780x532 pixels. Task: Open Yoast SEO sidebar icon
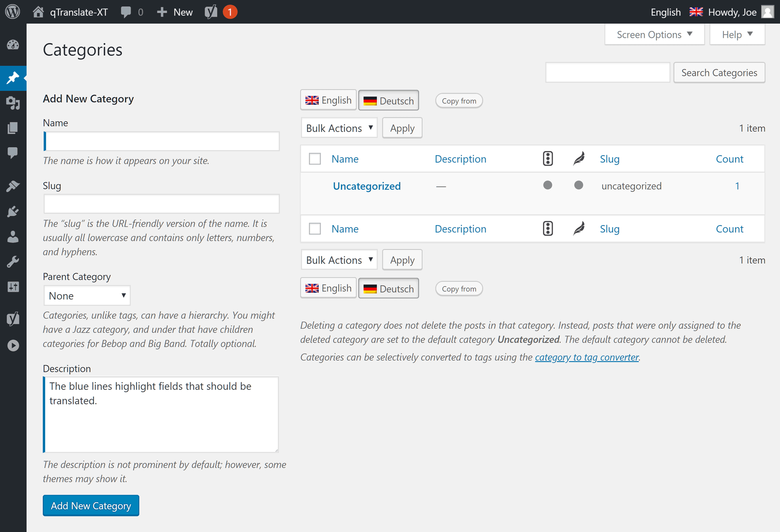click(x=13, y=319)
